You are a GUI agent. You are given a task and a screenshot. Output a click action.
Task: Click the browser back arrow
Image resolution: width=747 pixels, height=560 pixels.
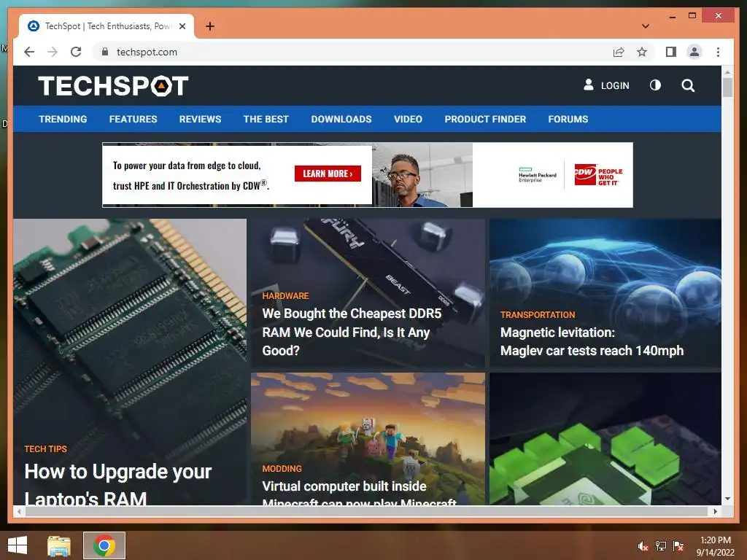[29, 52]
